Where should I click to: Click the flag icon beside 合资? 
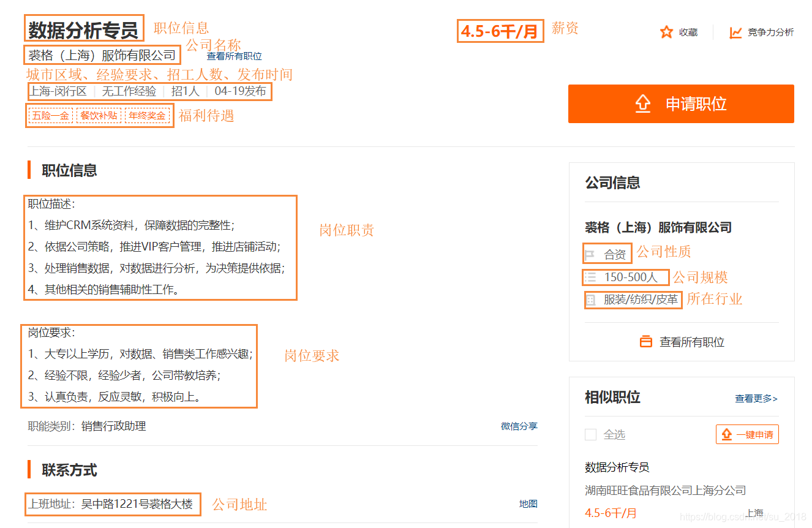pos(590,254)
